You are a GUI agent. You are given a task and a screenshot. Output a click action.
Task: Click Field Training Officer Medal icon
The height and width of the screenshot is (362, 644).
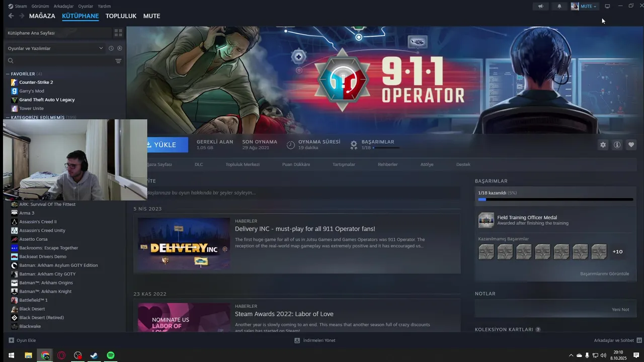point(486,220)
